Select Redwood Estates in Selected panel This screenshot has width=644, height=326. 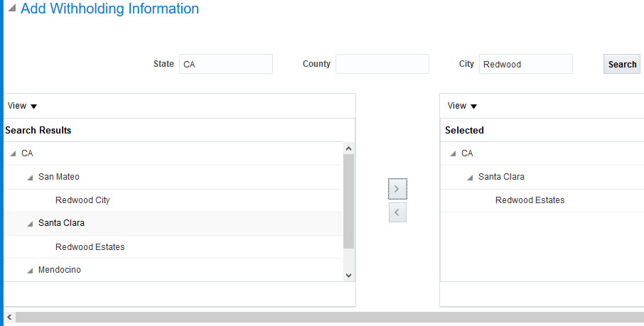[x=530, y=200]
